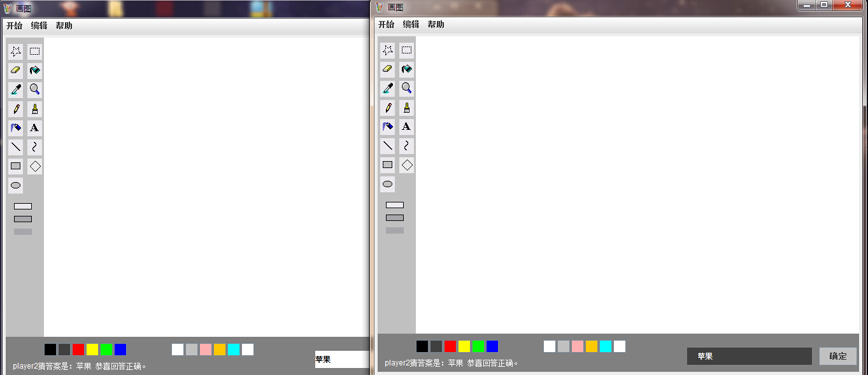Choose the brush tool in left window
Viewport: 868px width, 375px height.
click(x=34, y=109)
